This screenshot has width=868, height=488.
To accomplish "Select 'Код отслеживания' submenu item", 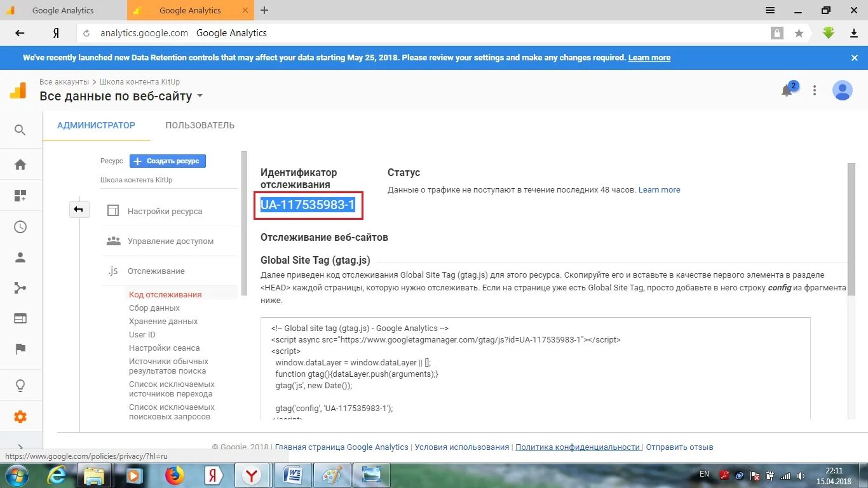I will (x=165, y=294).
